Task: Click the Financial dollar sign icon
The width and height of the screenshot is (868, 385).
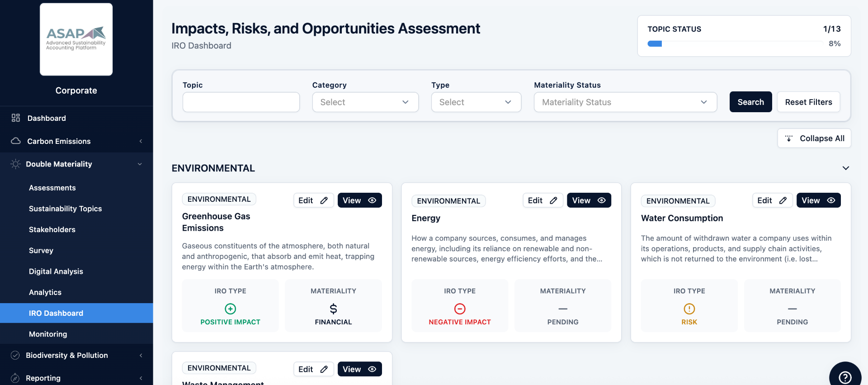Action: pos(333,309)
